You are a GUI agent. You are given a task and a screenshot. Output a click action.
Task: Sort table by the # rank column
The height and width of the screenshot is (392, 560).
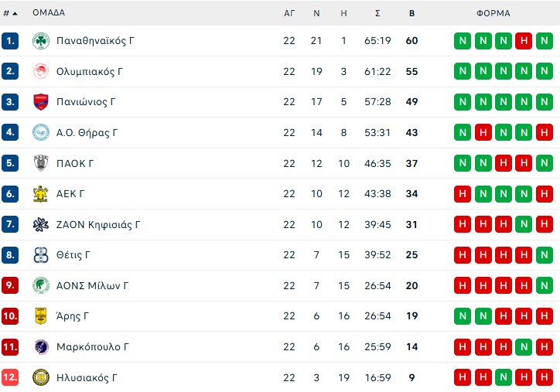[10, 13]
